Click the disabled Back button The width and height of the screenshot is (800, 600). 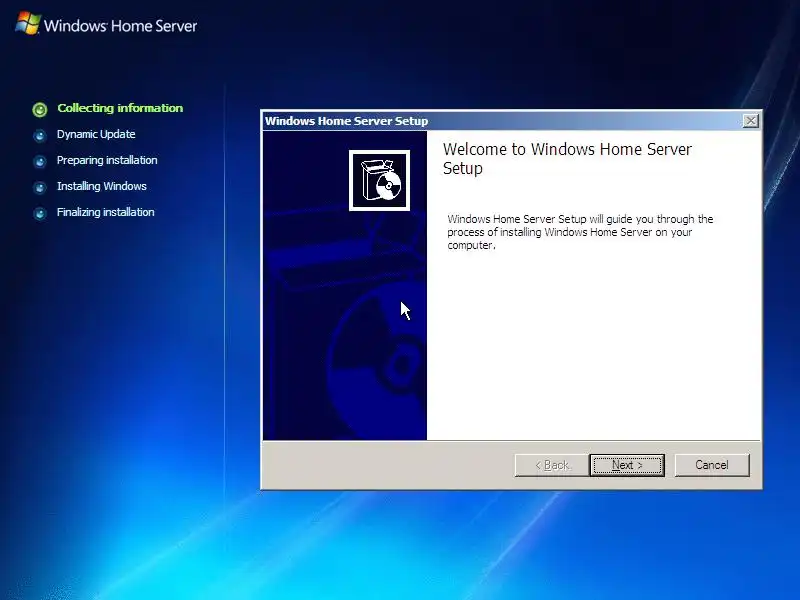click(x=552, y=465)
